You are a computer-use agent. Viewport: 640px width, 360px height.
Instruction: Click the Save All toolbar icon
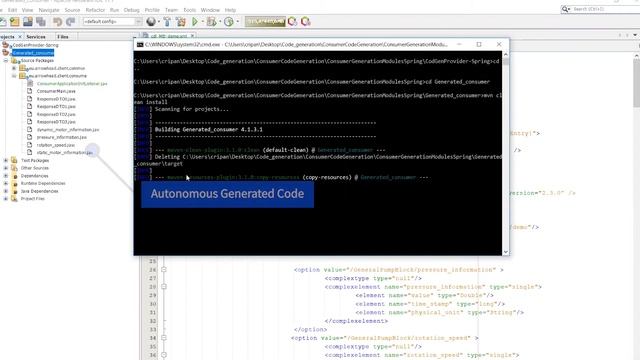click(x=41, y=22)
